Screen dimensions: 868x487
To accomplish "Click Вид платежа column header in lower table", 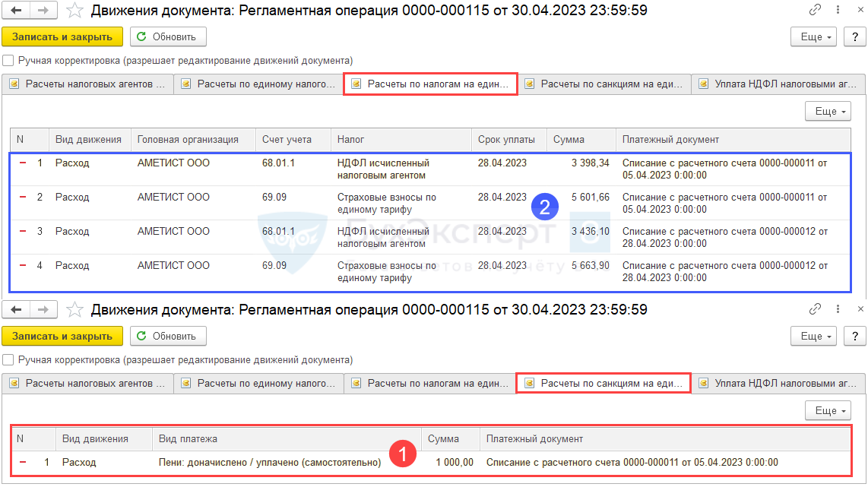I will coord(287,439).
